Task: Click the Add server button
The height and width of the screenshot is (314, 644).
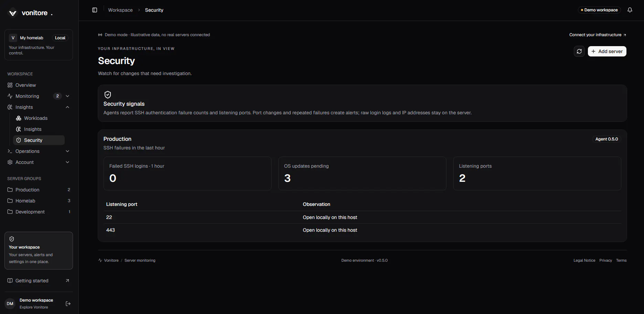Action: point(607,51)
